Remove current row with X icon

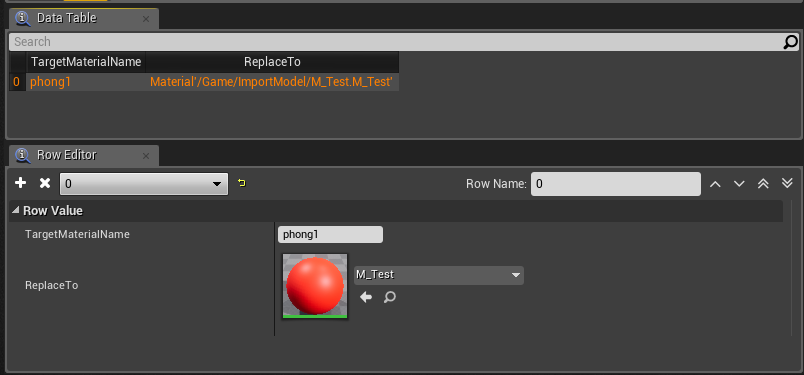pyautogui.click(x=45, y=183)
